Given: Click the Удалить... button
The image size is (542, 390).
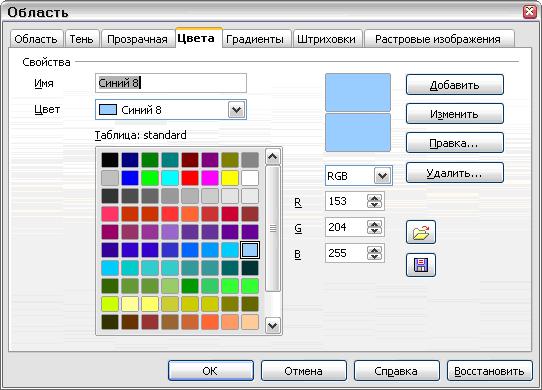Looking at the screenshot, I should [x=455, y=173].
